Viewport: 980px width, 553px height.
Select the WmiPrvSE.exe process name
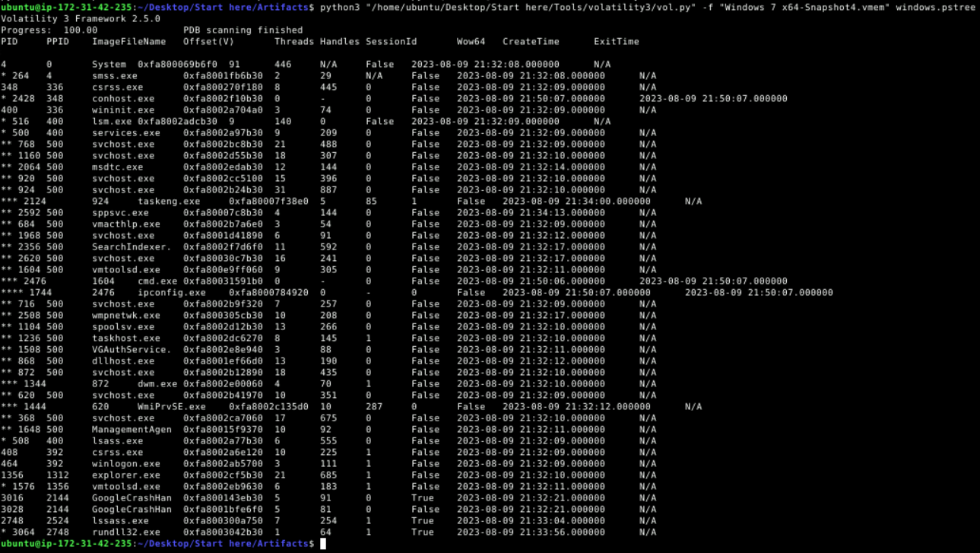(x=172, y=406)
